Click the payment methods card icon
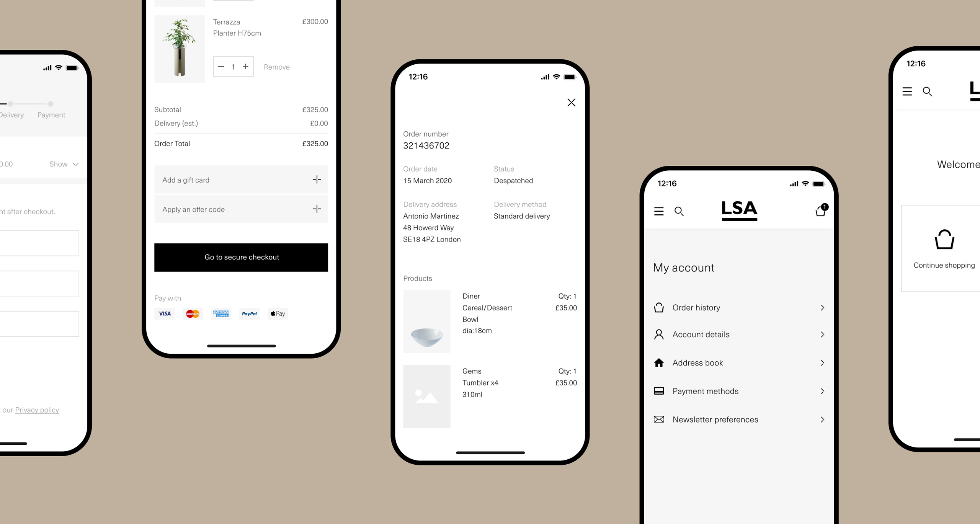Screen dimensions: 980x524 point(659,390)
